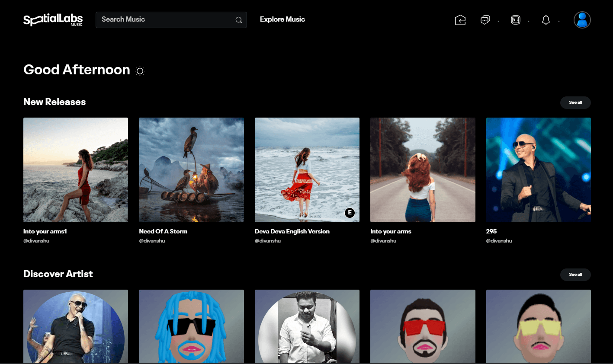Viewport: 613px width, 364px height.
Task: Open @divanshu link under the 295 track
Action: coord(499,241)
